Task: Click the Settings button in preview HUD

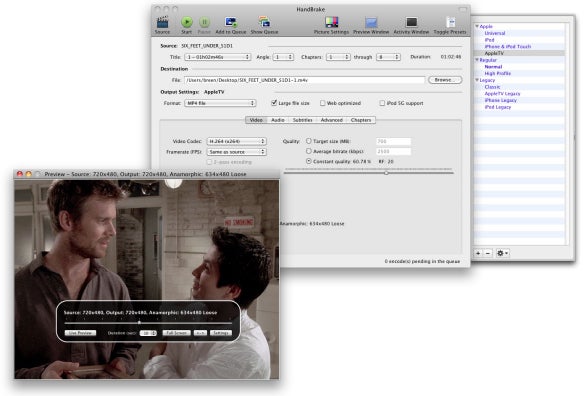Action: (221, 333)
